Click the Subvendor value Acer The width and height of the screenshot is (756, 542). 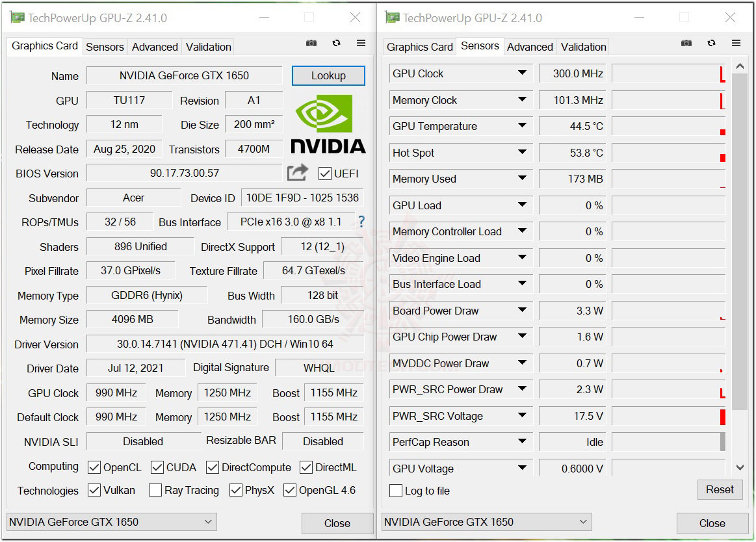[x=133, y=198]
